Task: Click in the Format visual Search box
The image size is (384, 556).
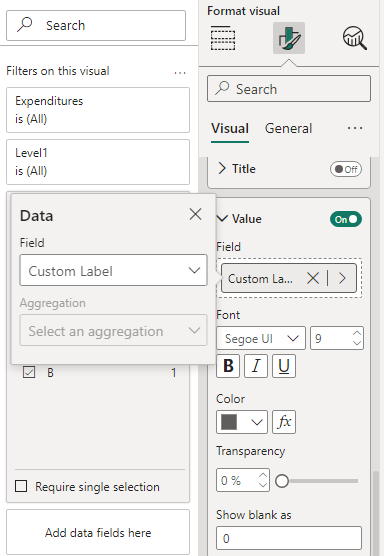Action: pos(289,89)
